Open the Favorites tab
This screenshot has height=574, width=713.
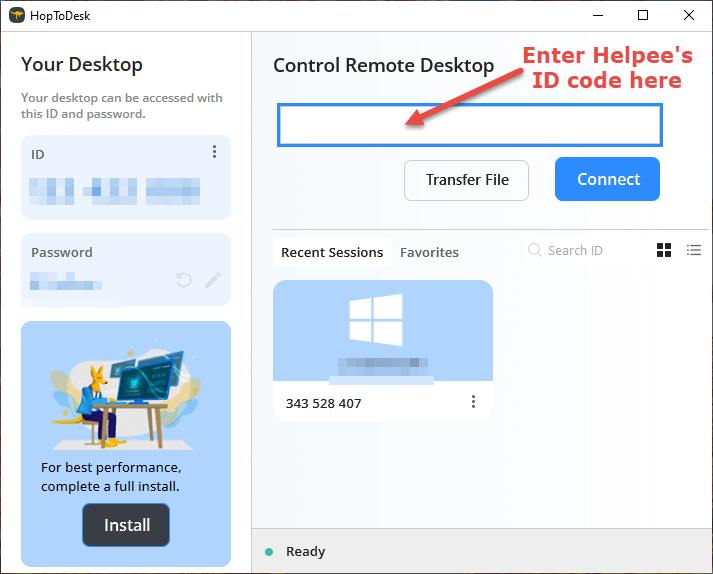[x=429, y=252]
